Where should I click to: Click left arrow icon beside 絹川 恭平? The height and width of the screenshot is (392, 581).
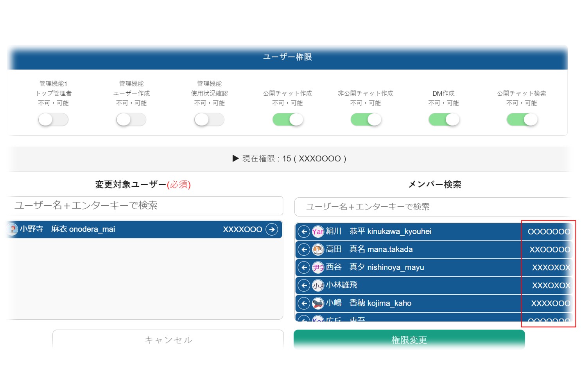[x=304, y=232]
